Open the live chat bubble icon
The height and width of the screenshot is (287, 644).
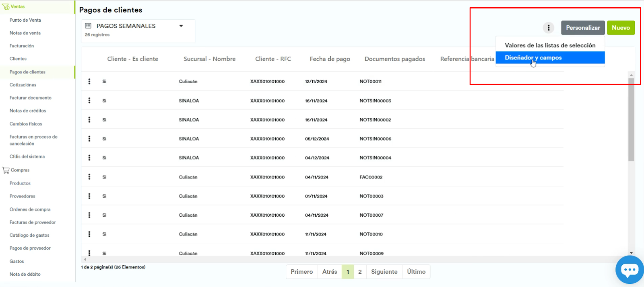click(629, 269)
